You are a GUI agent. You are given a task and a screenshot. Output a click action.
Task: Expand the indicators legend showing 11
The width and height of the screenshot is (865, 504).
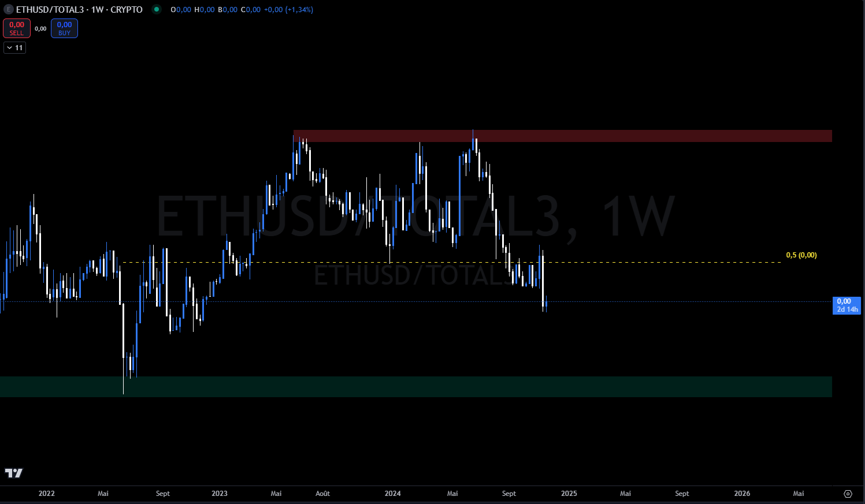click(14, 48)
